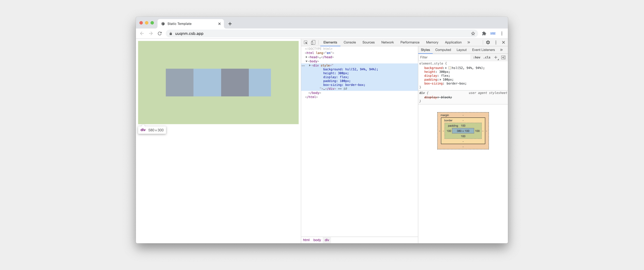Viewport: 644px width, 270px height.
Task: Expand the padding shorthand property
Action: (x=440, y=80)
